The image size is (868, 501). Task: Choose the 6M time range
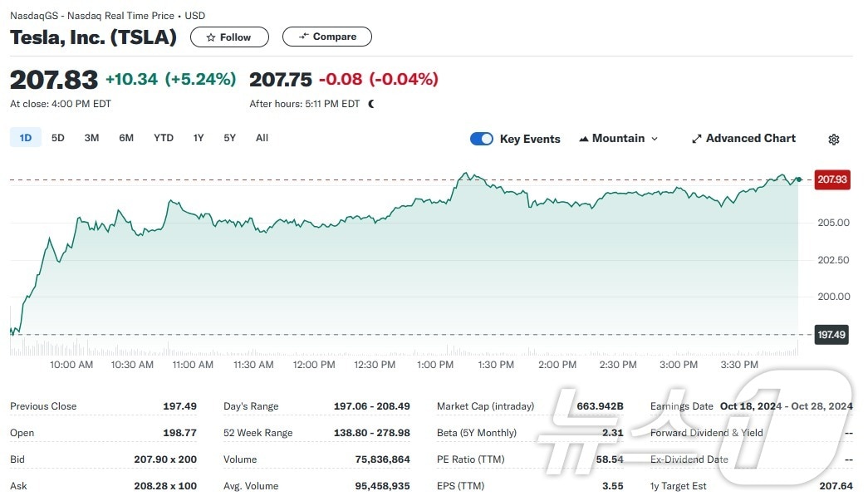coord(126,138)
